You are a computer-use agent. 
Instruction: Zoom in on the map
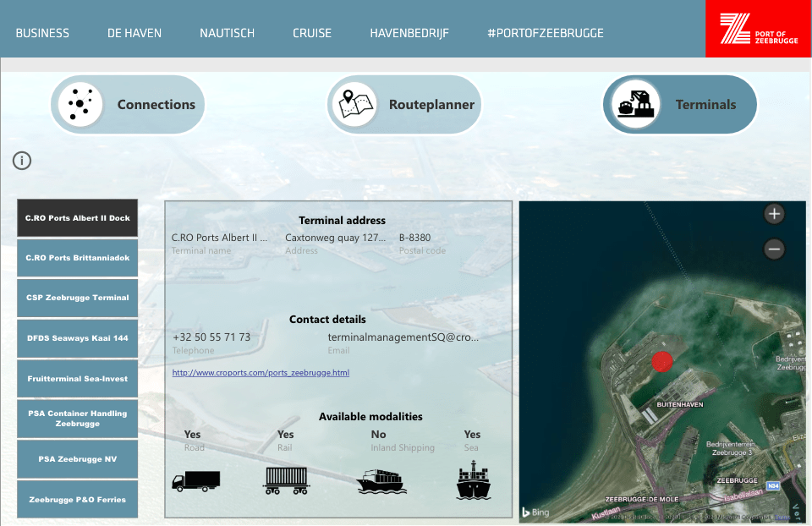(x=774, y=214)
